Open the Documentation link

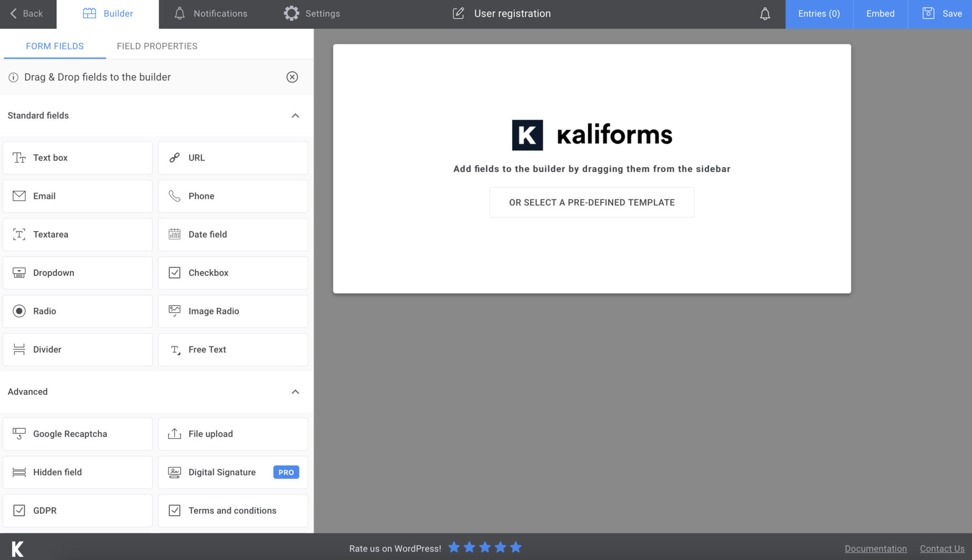click(876, 548)
